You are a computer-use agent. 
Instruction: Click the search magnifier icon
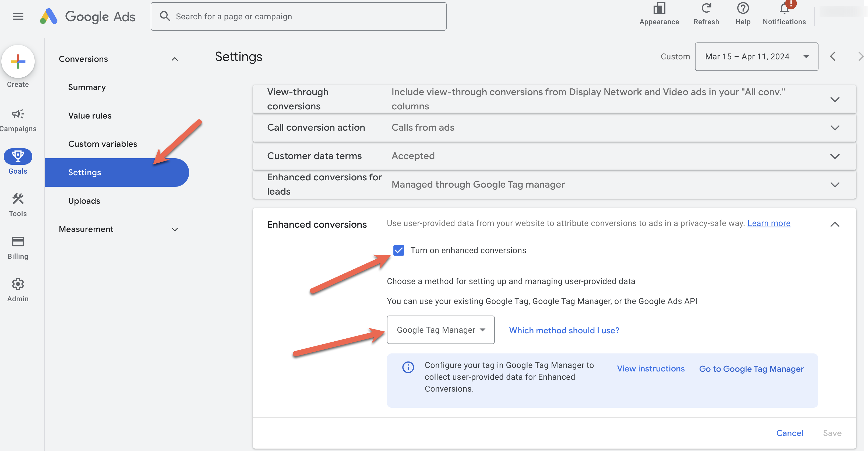point(165,16)
